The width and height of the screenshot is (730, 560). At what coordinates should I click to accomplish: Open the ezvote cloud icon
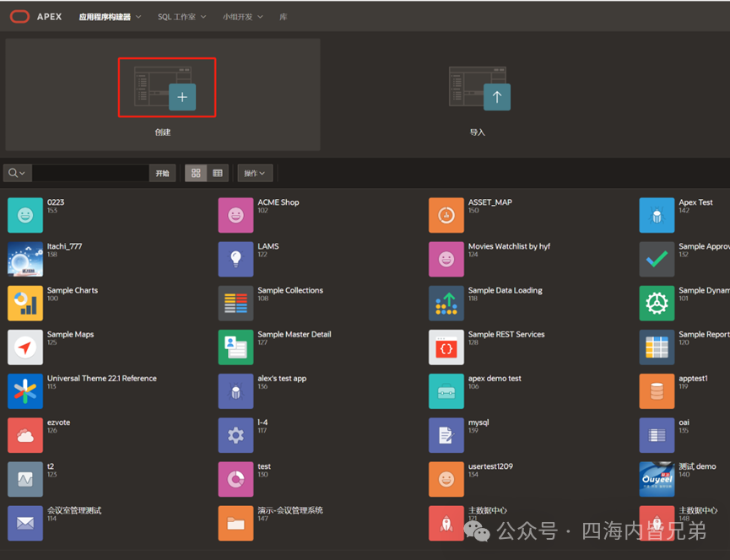pos(25,435)
